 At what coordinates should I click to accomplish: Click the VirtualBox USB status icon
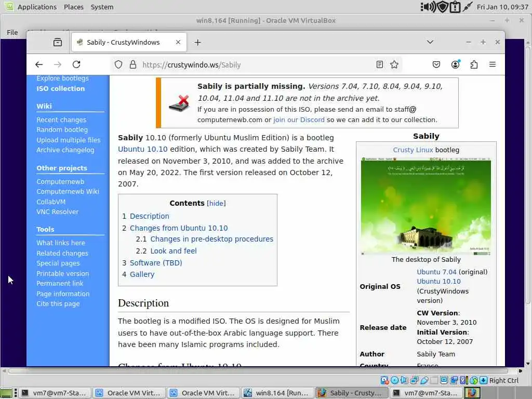coord(424,380)
